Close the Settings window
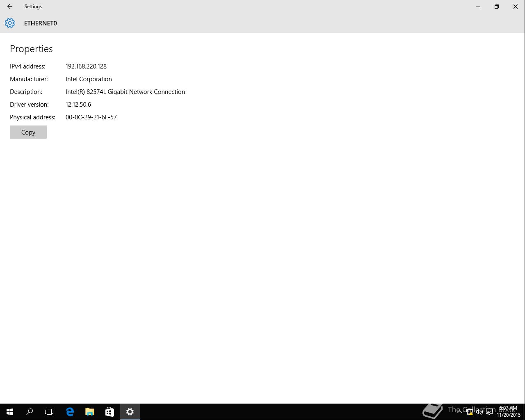The width and height of the screenshot is (525, 420). pos(516,7)
